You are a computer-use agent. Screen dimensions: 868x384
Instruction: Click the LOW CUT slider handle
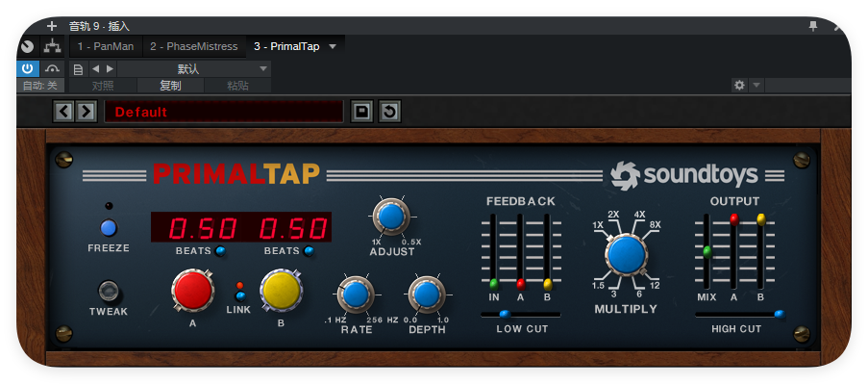(505, 314)
